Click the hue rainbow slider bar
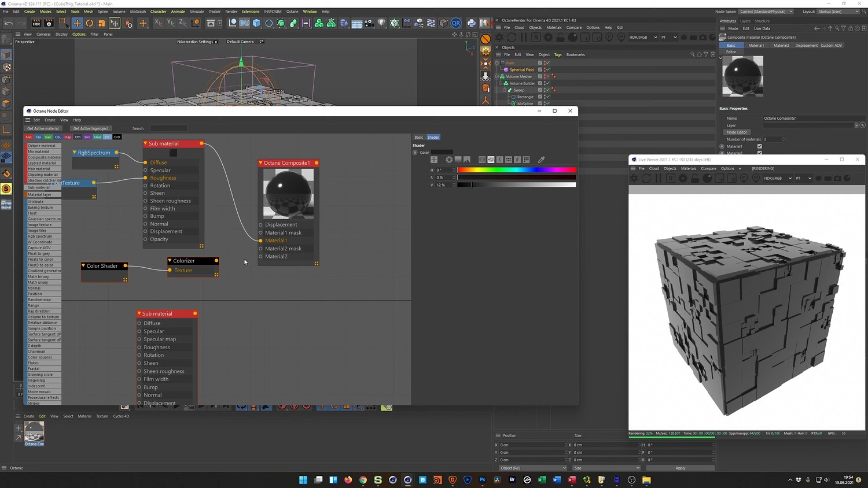Image resolution: width=868 pixels, height=488 pixels. point(516,170)
